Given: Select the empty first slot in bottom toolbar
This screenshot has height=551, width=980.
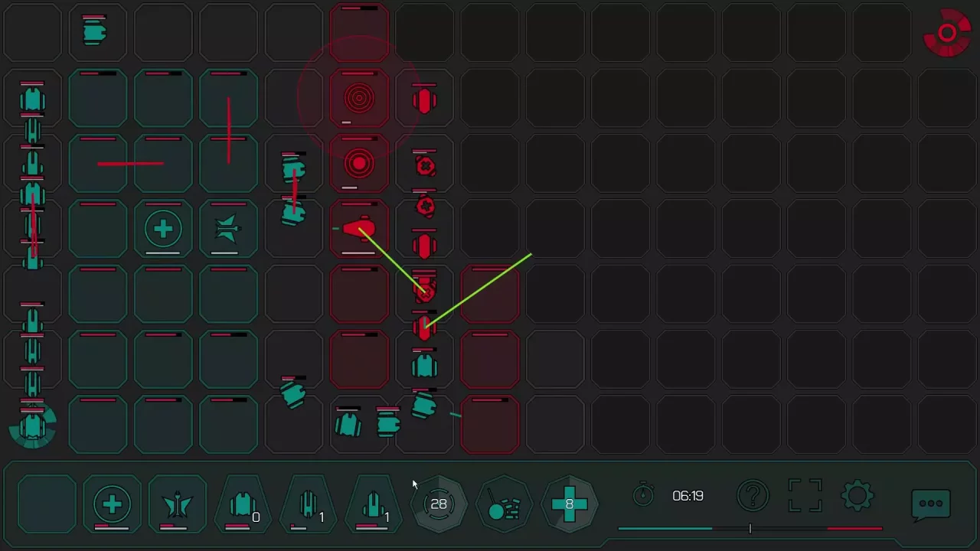Looking at the screenshot, I should [x=47, y=504].
